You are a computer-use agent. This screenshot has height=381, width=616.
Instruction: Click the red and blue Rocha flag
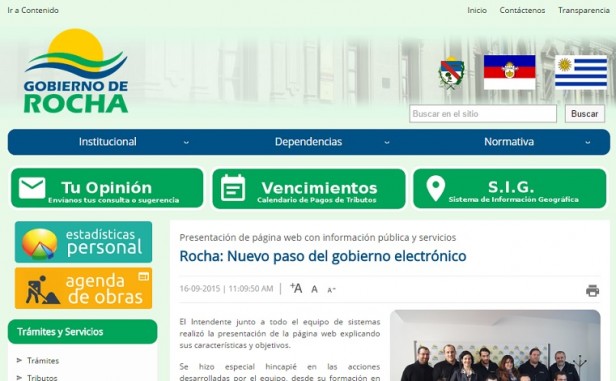click(509, 72)
